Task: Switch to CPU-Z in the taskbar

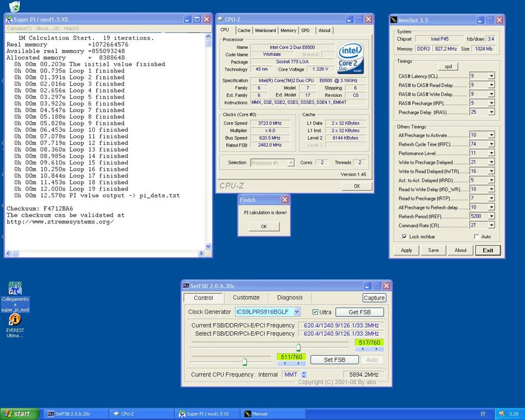Action: [143, 414]
